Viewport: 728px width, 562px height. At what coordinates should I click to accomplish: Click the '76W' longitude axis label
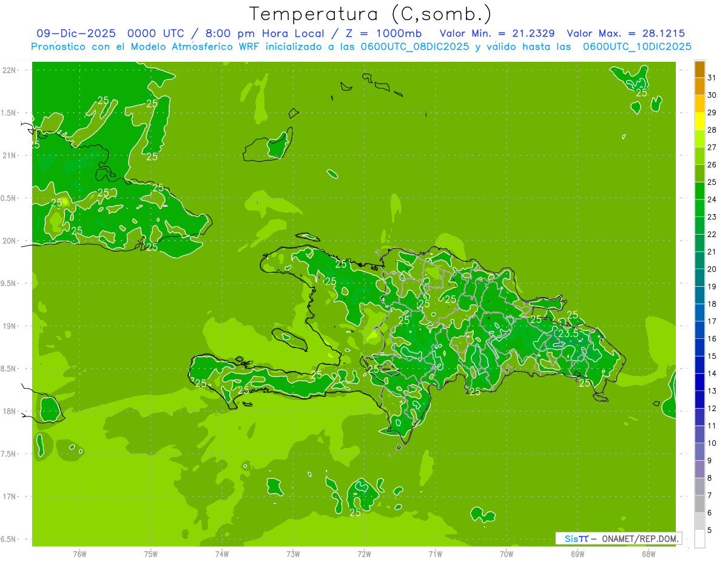(79, 554)
